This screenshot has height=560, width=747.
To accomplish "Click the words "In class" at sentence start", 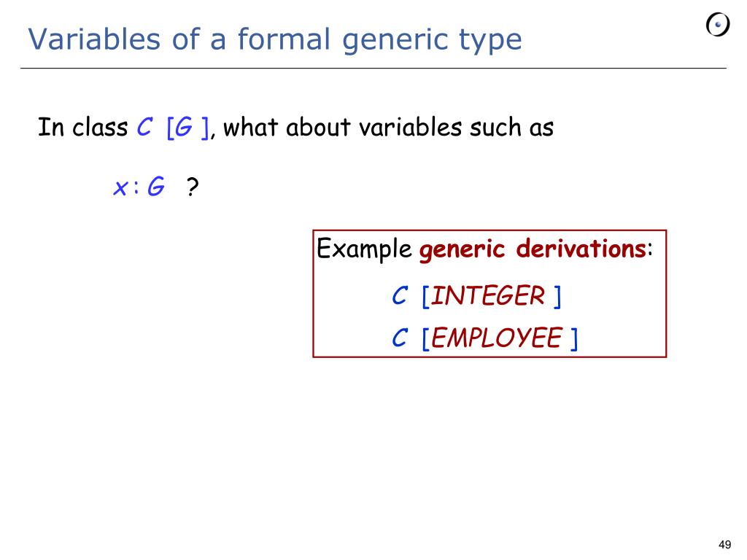I will click(83, 127).
